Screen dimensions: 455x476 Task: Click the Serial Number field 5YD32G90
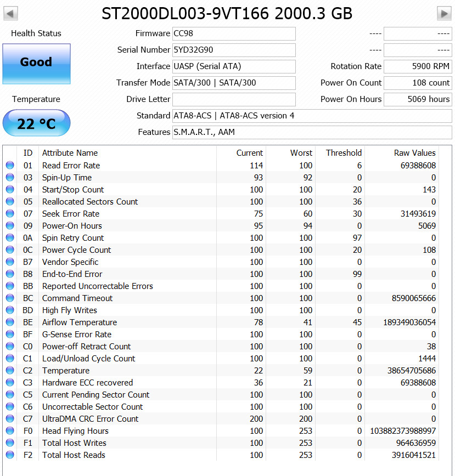point(234,50)
